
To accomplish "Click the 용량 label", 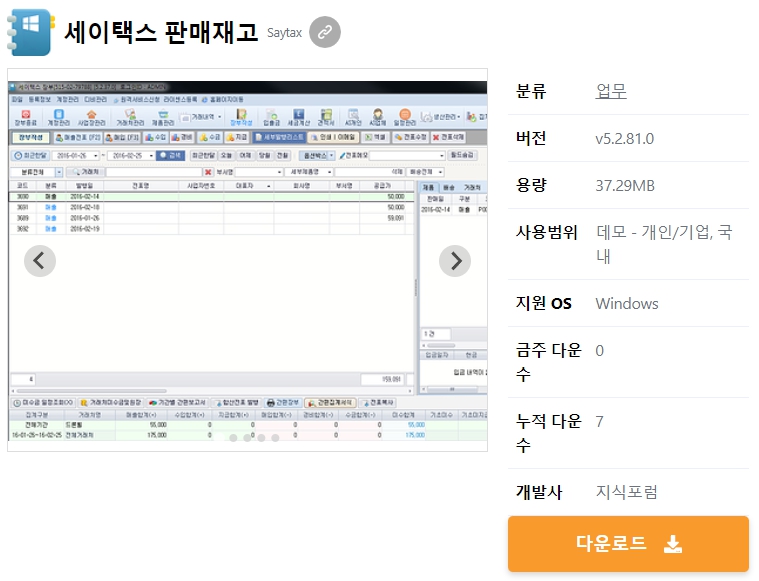I will tap(531, 185).
